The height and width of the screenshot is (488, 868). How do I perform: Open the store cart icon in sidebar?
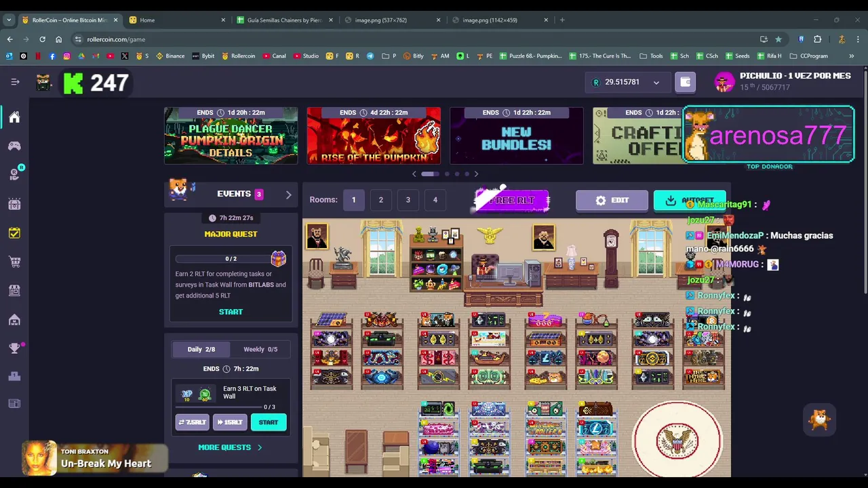pyautogui.click(x=14, y=262)
